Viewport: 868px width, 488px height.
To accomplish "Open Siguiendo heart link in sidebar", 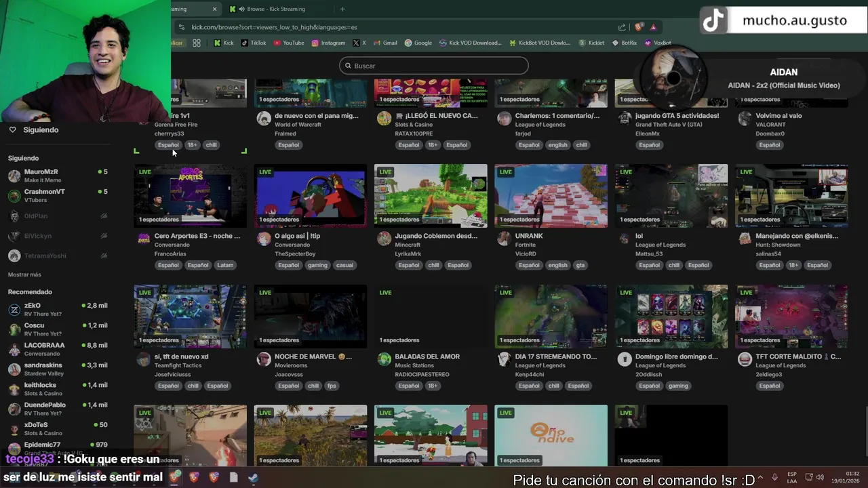I will pyautogui.click(x=34, y=129).
